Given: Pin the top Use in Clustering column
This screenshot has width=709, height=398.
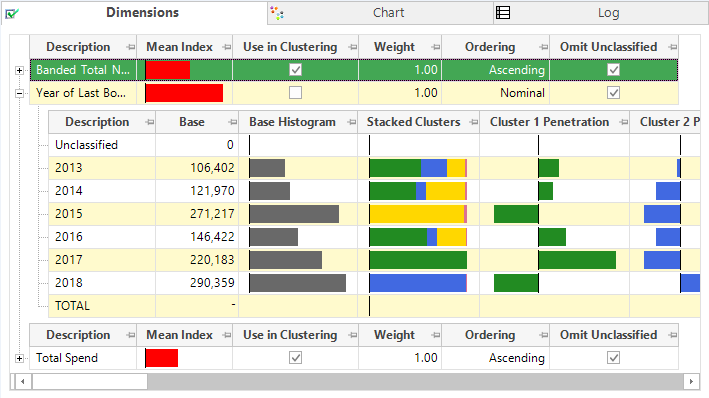Looking at the screenshot, I should [x=353, y=47].
